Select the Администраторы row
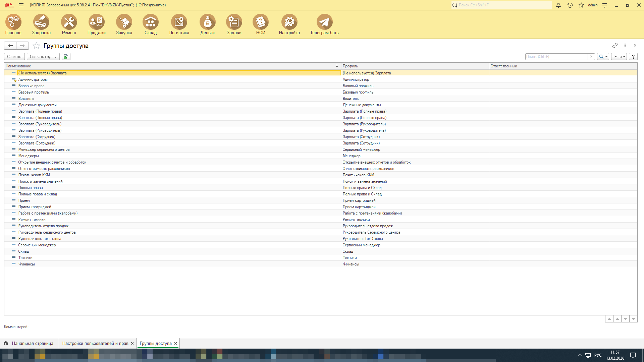Screen dimensions: 644x362 33,79
